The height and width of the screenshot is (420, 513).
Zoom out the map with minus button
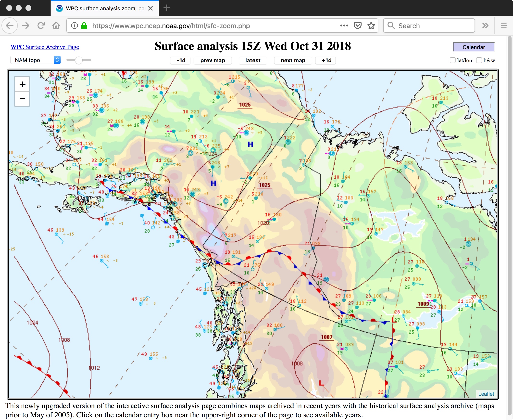click(x=22, y=99)
